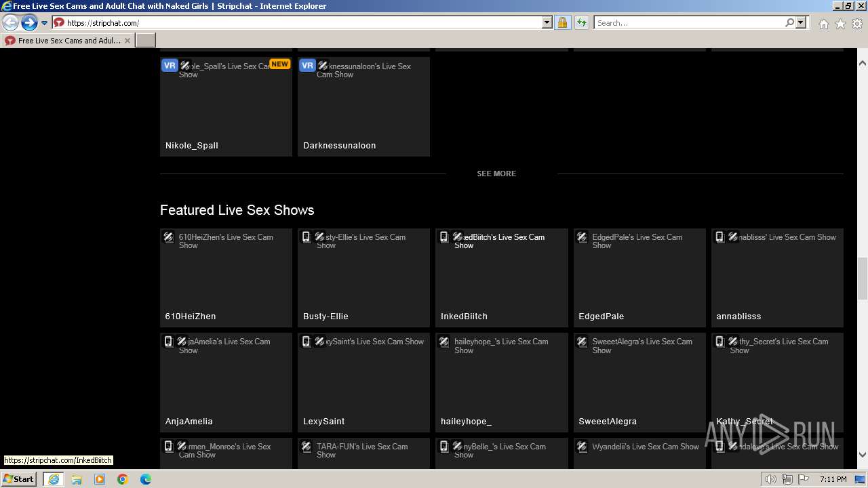Screen dimensions: 868x488
Task: Open the File Explorer taskbar icon
Action: (x=77, y=479)
